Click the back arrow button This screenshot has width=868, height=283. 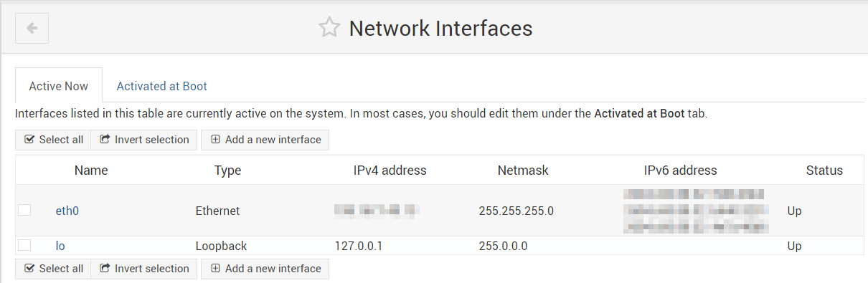click(32, 29)
